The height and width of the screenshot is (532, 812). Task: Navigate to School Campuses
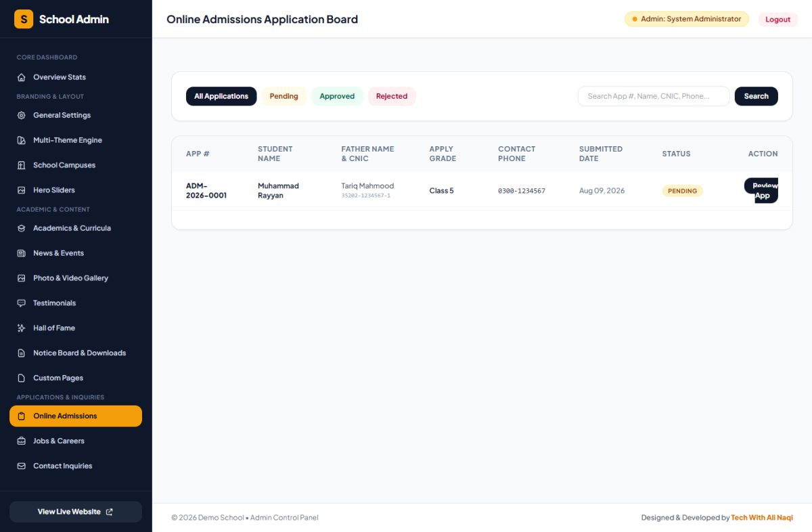pos(76,165)
